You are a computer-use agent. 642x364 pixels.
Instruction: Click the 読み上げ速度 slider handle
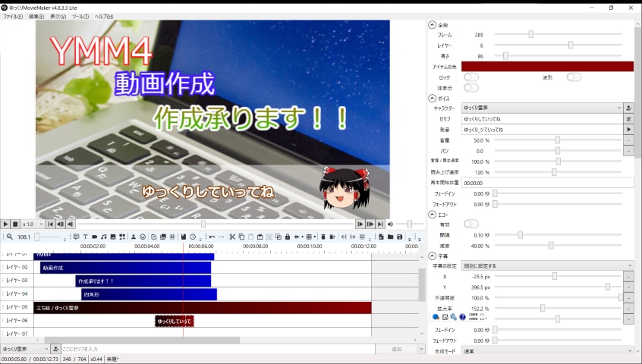tap(554, 172)
